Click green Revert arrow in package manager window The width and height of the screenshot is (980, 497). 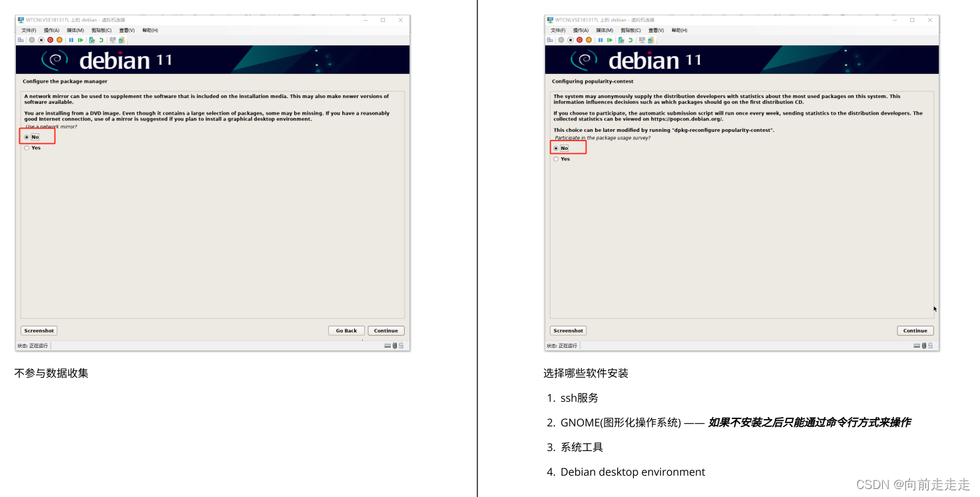pyautogui.click(x=101, y=40)
